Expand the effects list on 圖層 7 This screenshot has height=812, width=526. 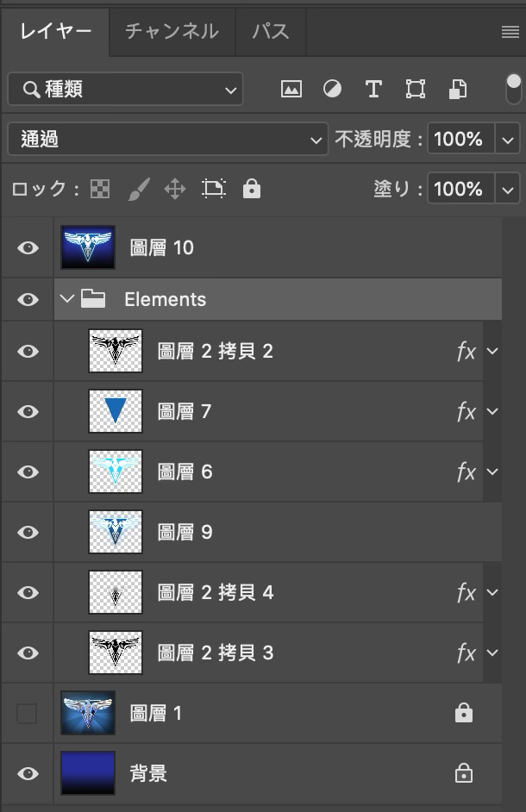click(x=492, y=411)
